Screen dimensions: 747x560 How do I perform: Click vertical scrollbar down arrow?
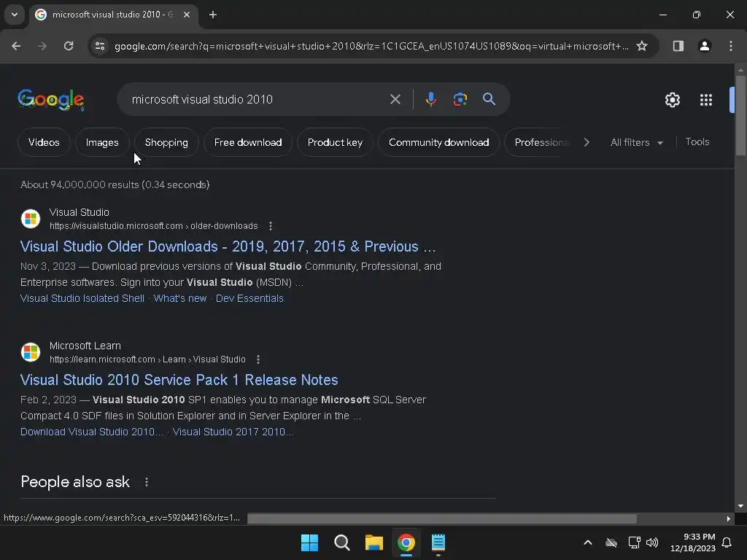[740, 506]
